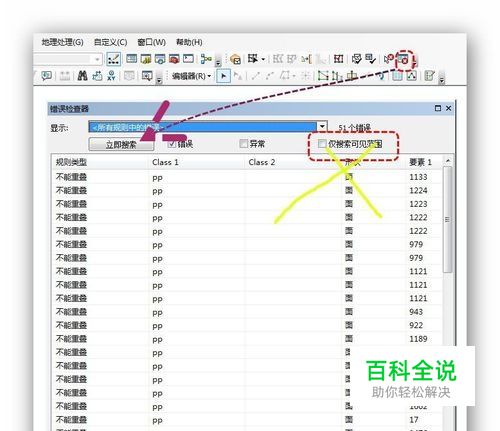Open the Tools toolbar options arrow

click(159, 79)
